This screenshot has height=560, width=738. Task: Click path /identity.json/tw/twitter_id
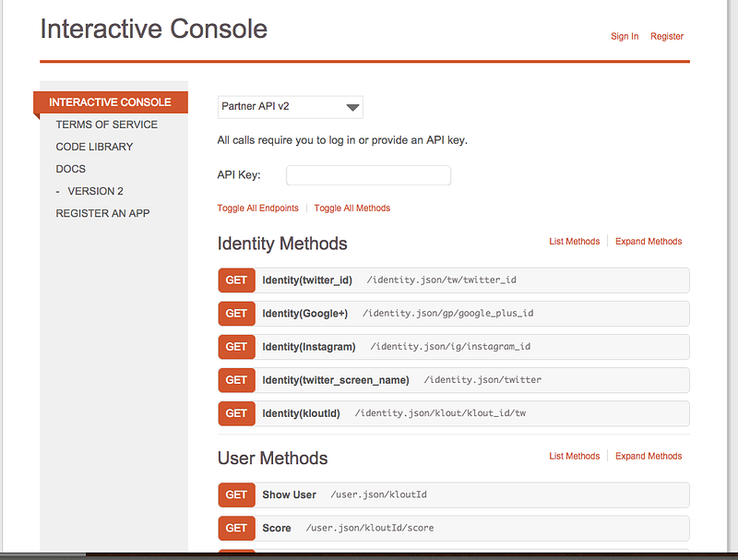[x=442, y=280]
